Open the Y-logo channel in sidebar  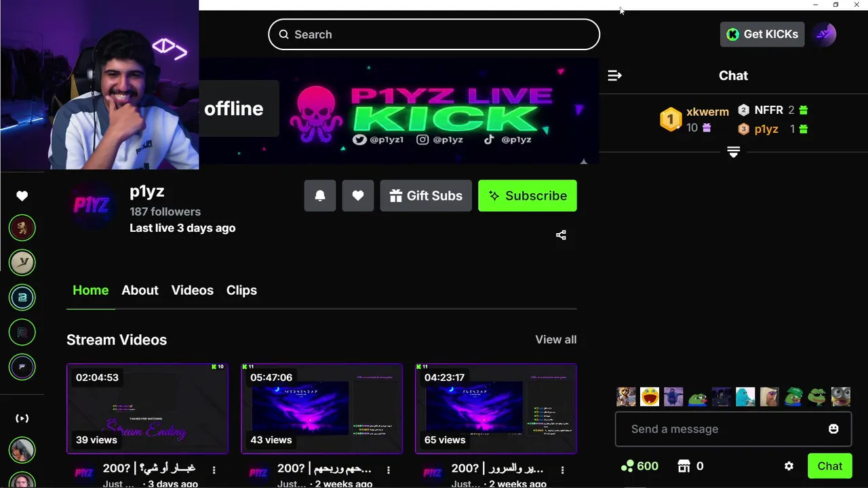(x=22, y=262)
